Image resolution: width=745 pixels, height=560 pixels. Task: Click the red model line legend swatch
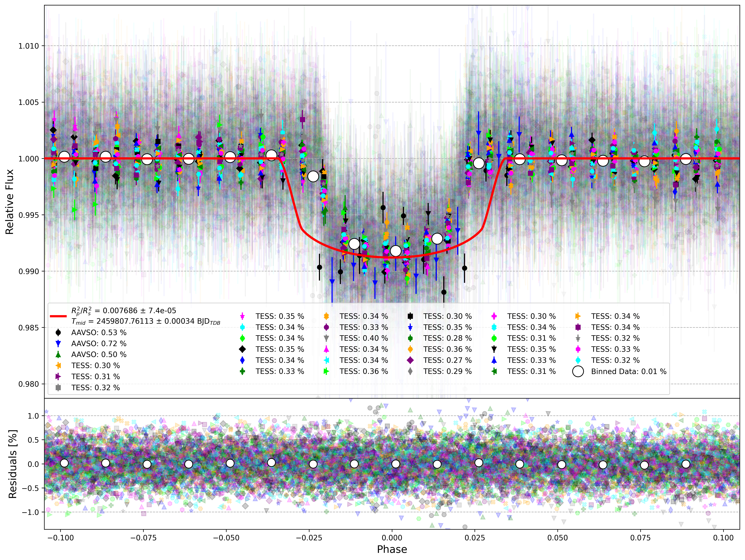[x=58, y=316]
